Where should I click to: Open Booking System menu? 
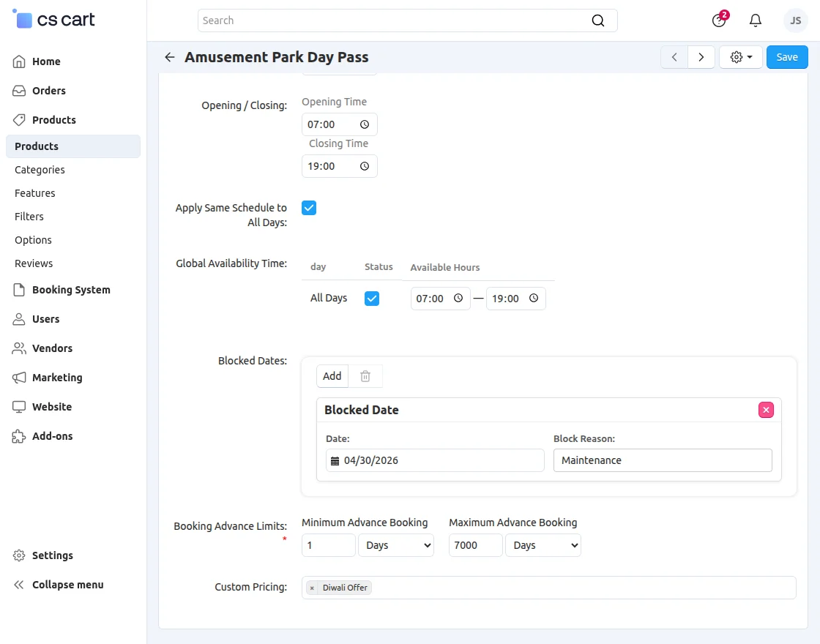pos(71,290)
